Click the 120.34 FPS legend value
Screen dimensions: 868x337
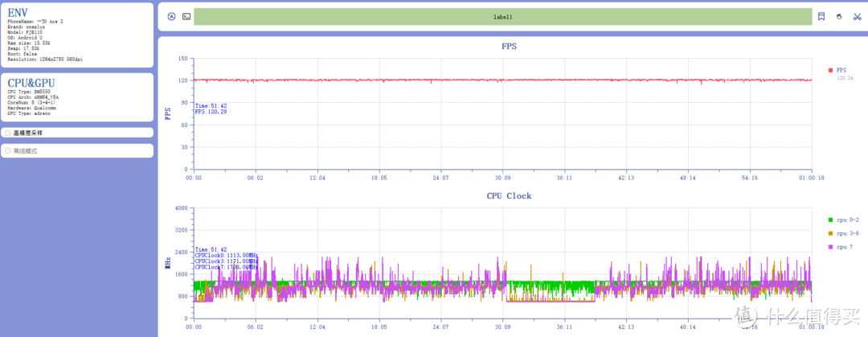(845, 78)
